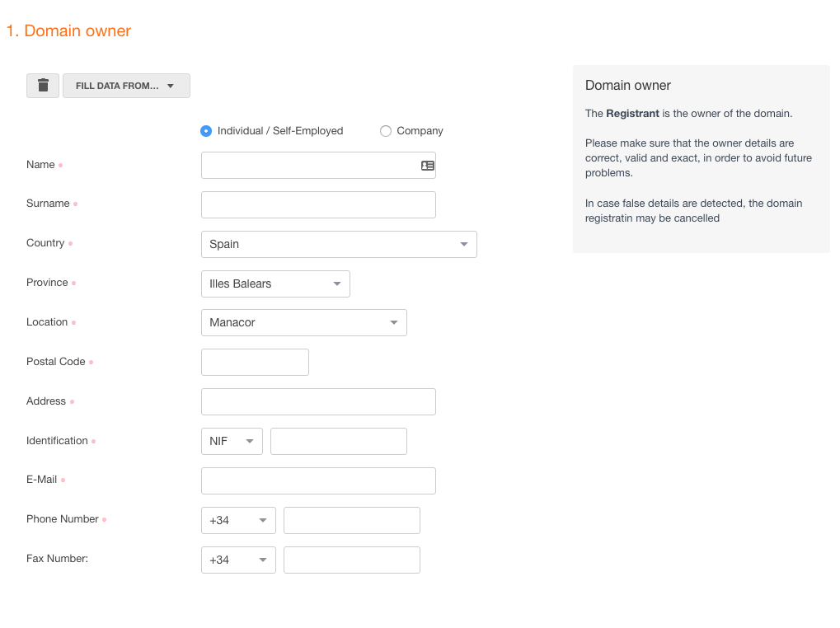
Task: Open the +34 phone country code dropdown
Action: tap(238, 520)
